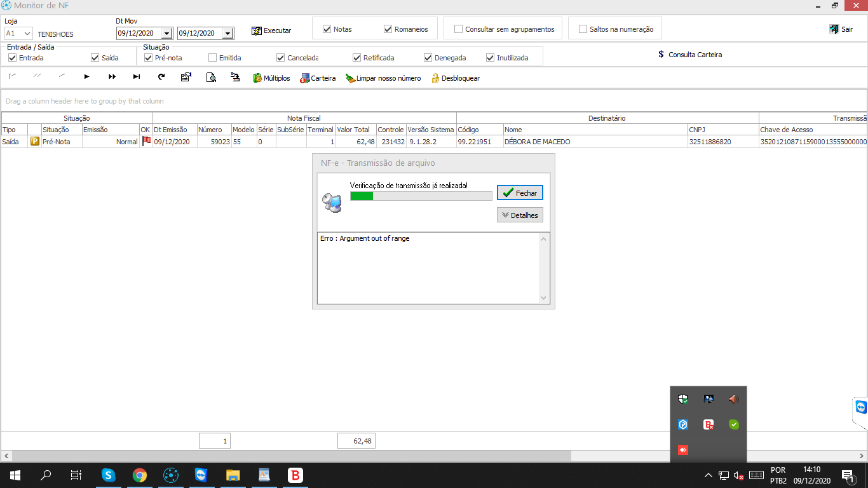The image size is (868, 488).
Task: Toggle the Pré-nota checkbox
Action: (148, 58)
